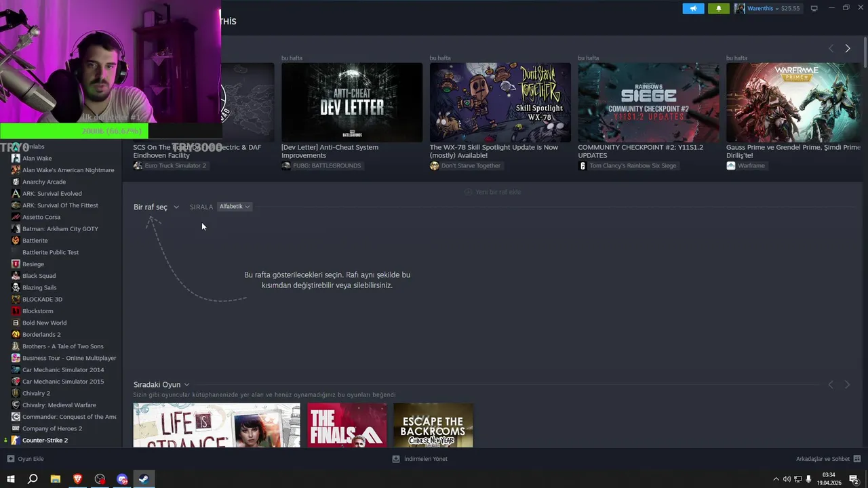Click the Tom Clancy's Rainbow Six Siege icon
Screen dimensions: 868x488
[582, 165]
